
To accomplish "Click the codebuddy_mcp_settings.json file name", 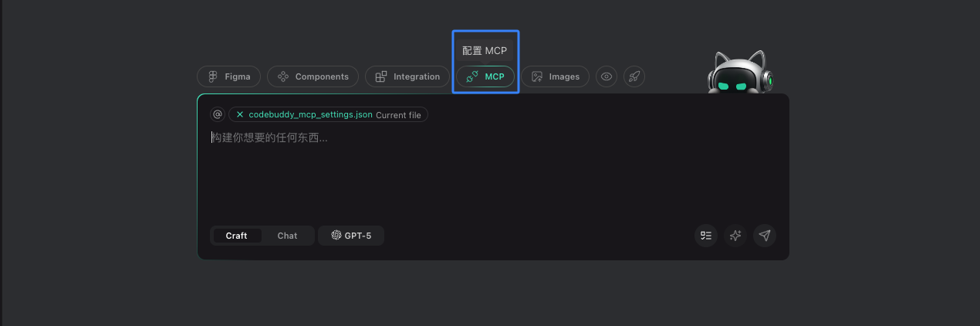I will coord(310,114).
